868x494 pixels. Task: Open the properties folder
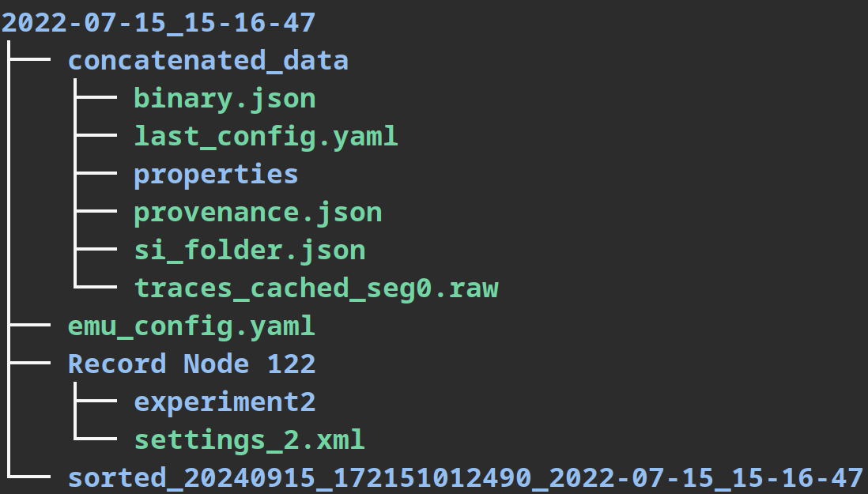click(x=217, y=175)
